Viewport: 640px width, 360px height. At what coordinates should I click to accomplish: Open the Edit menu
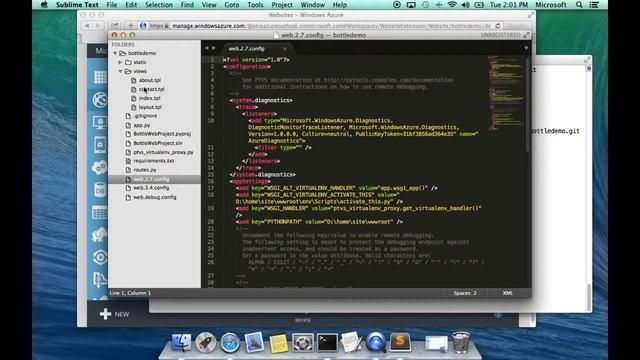(131, 5)
